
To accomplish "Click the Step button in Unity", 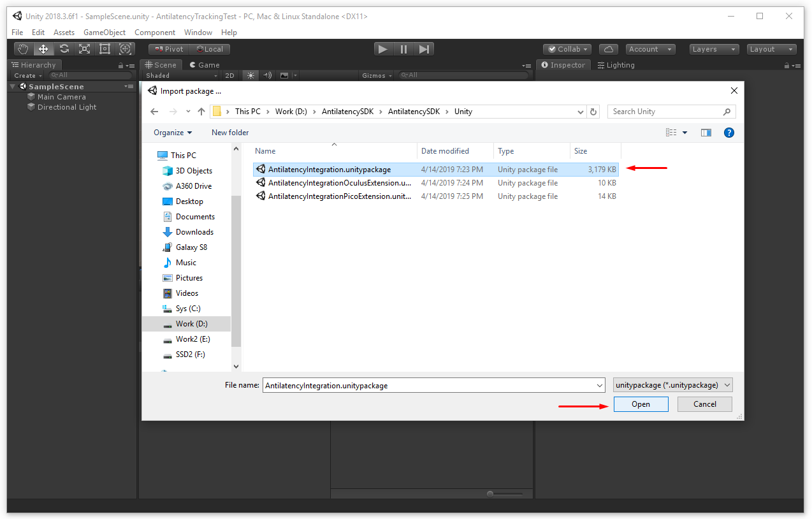I will 424,49.
